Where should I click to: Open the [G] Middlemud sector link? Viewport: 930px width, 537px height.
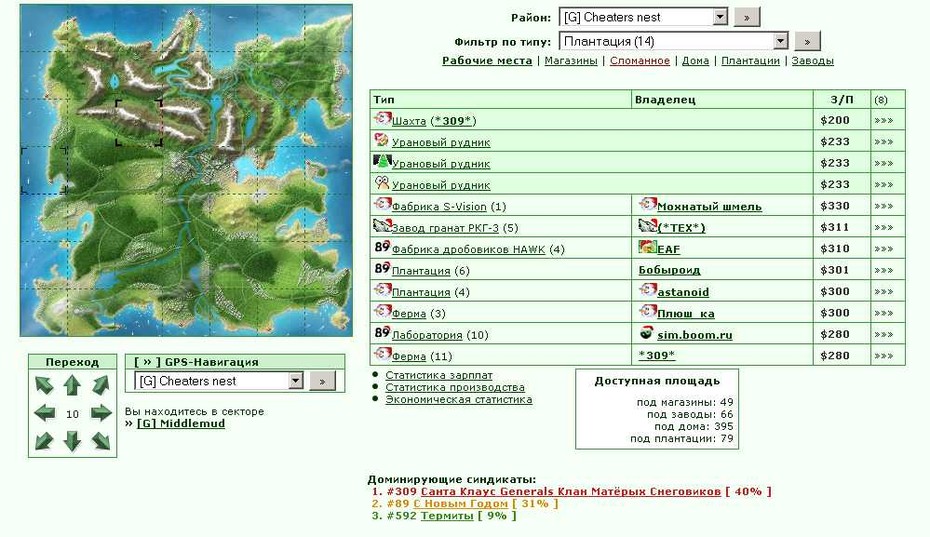click(181, 424)
